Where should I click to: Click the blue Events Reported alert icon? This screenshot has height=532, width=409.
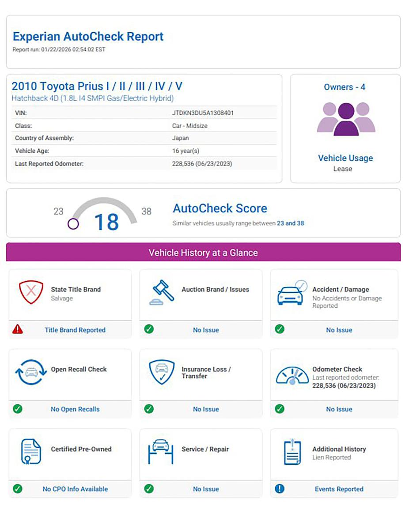pos(279,489)
